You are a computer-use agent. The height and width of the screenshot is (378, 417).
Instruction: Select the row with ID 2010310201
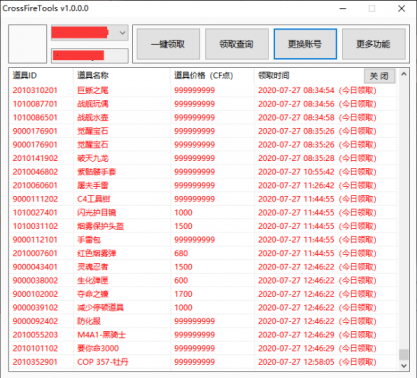tap(203, 90)
